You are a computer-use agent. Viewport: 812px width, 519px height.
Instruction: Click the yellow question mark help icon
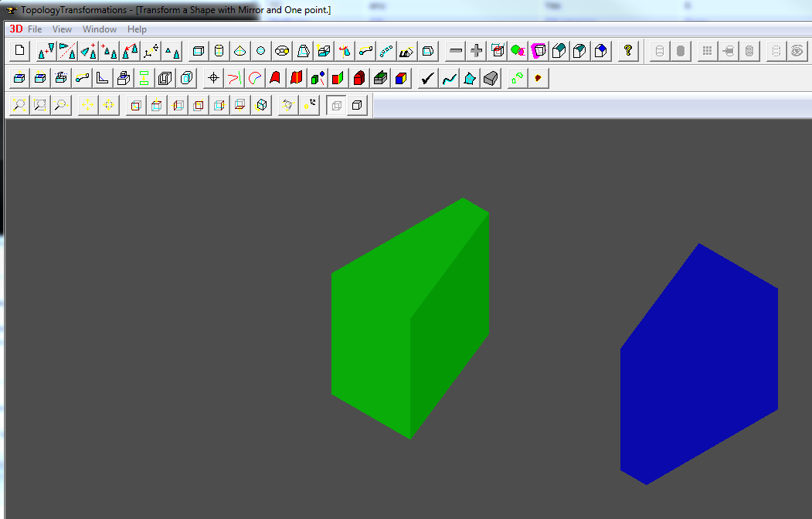(628, 51)
